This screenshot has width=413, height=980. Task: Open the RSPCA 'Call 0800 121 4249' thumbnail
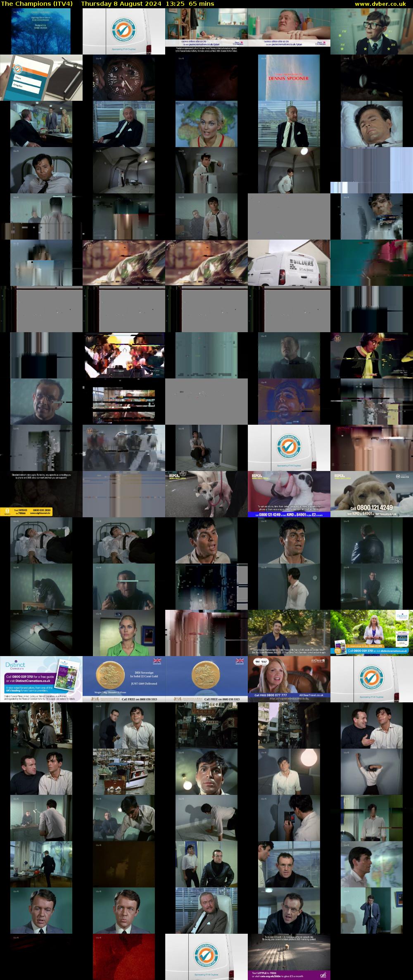pyautogui.click(x=372, y=494)
